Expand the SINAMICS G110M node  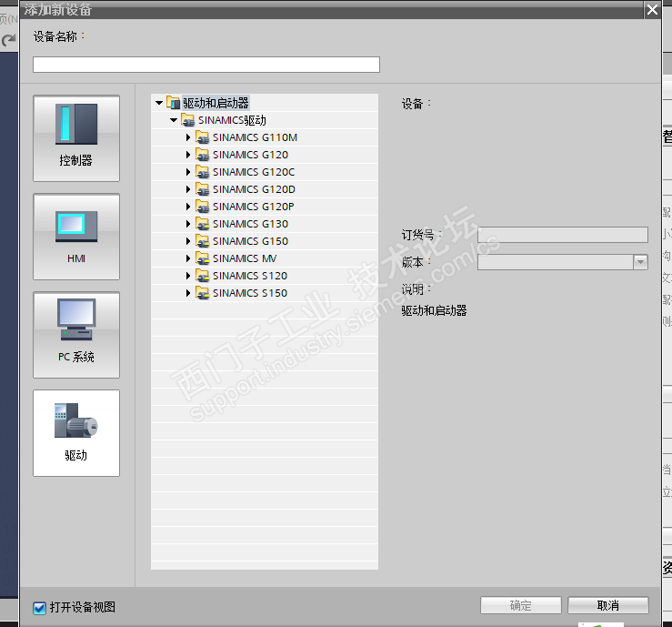(x=187, y=137)
